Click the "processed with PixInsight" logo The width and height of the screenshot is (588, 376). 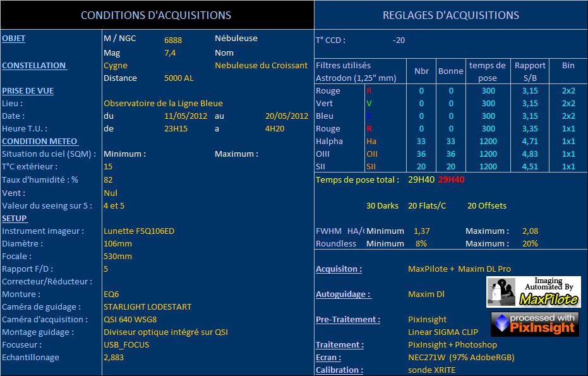tap(534, 323)
